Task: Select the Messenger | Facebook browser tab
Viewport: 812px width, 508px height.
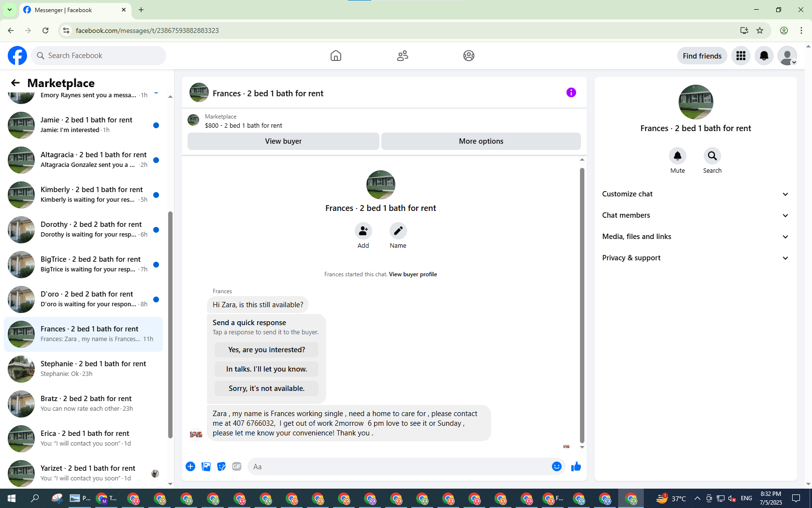Action: pos(75,10)
